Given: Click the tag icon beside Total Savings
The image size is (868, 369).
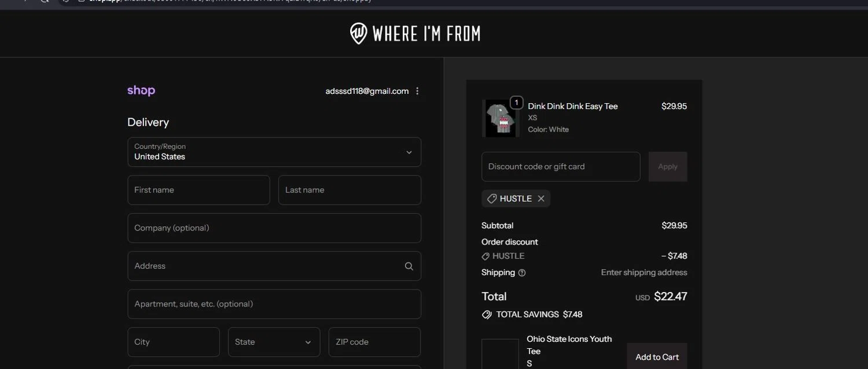Looking at the screenshot, I should [x=487, y=315].
